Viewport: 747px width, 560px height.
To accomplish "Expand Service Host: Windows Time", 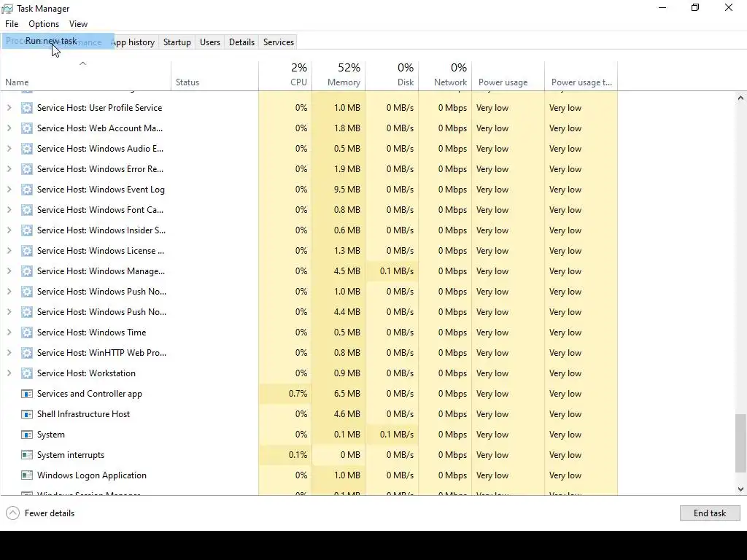I will (x=9, y=332).
